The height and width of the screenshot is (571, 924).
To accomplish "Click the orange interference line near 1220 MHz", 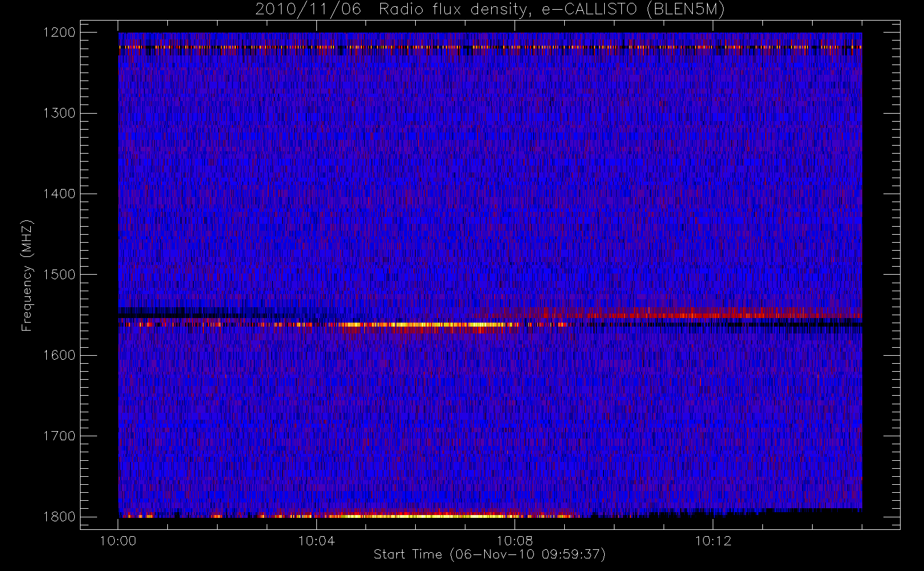I will tap(490, 47).
